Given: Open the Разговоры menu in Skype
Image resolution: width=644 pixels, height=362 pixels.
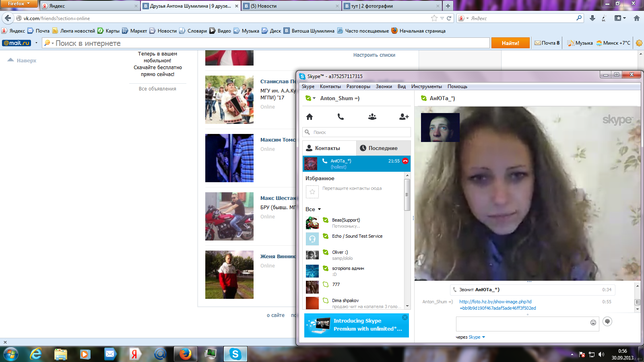Looking at the screenshot, I should pos(358,86).
